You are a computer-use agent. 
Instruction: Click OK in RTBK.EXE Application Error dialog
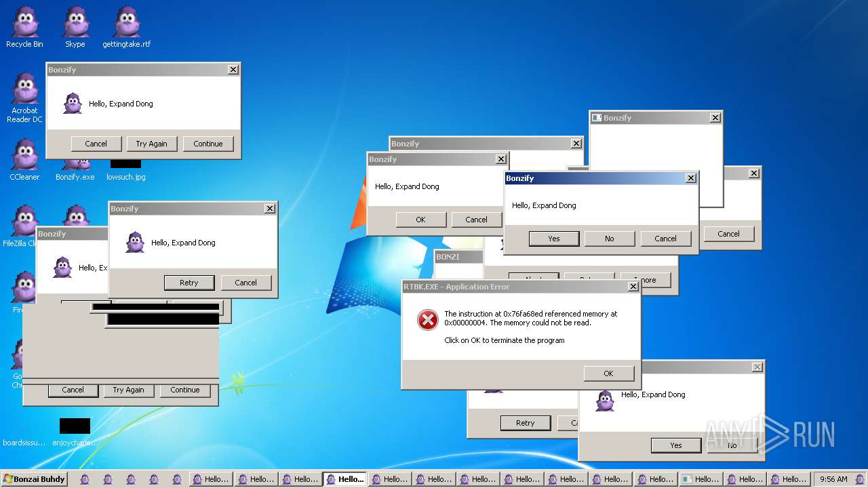point(608,373)
